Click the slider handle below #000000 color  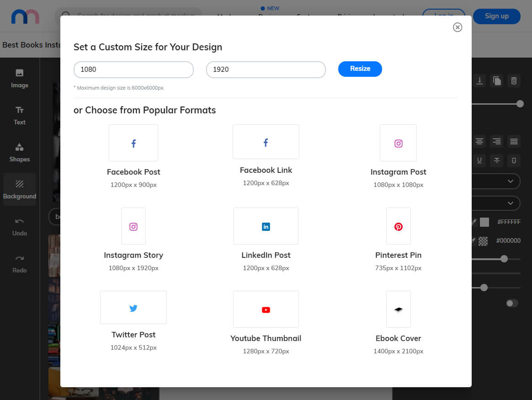504,259
